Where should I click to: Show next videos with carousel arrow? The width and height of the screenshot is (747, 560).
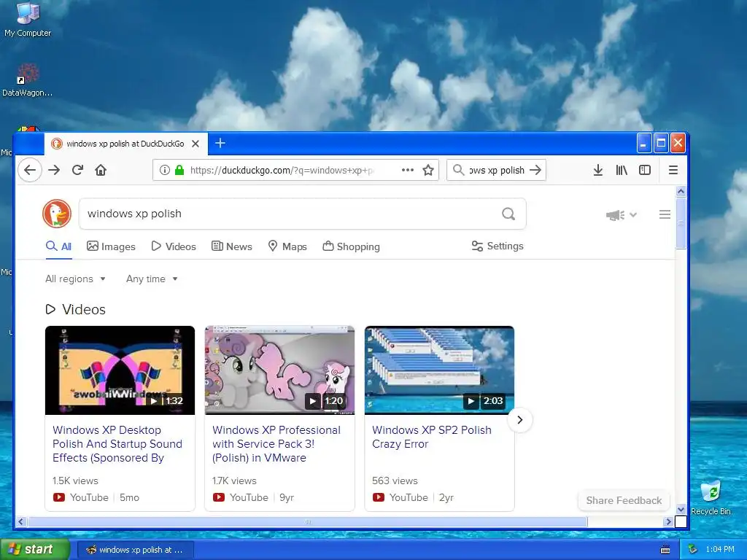tap(519, 420)
